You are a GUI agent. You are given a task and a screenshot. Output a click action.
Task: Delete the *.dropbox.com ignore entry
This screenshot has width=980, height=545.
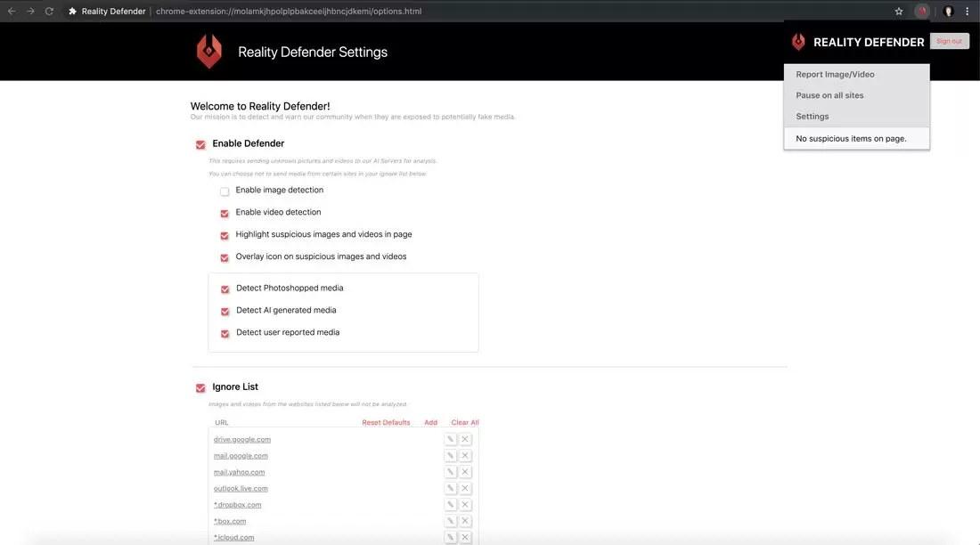[465, 505]
